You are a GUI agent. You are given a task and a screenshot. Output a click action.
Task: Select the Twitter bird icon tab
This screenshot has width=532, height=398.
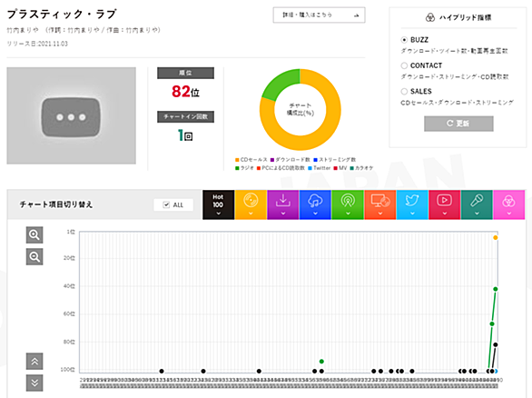412,204
